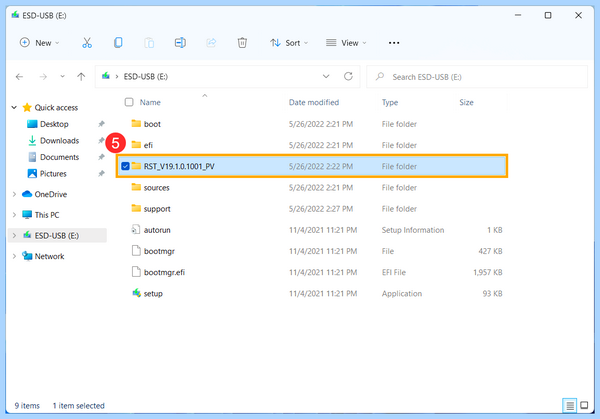Click the drive icon in address bar
Screen dimensions: 600x419
(x=106, y=76)
